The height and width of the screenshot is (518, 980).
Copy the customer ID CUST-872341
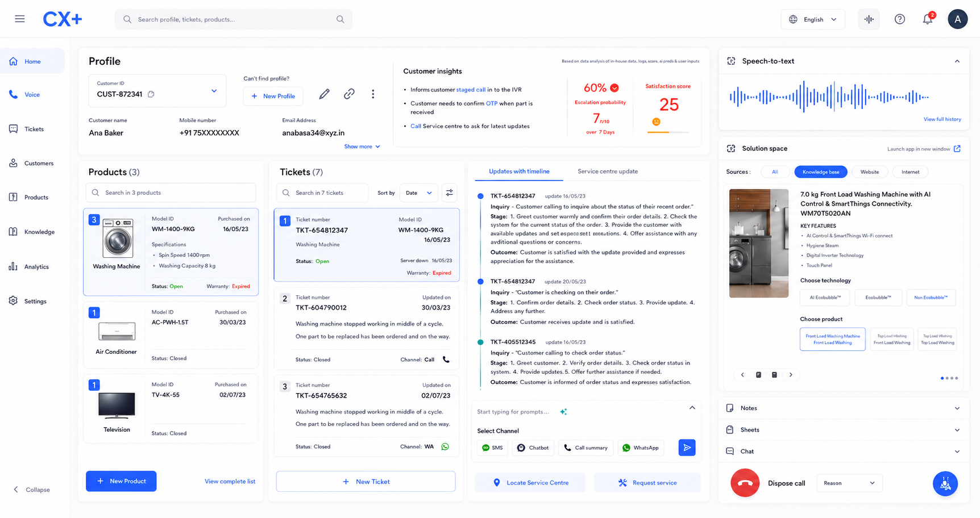(151, 94)
